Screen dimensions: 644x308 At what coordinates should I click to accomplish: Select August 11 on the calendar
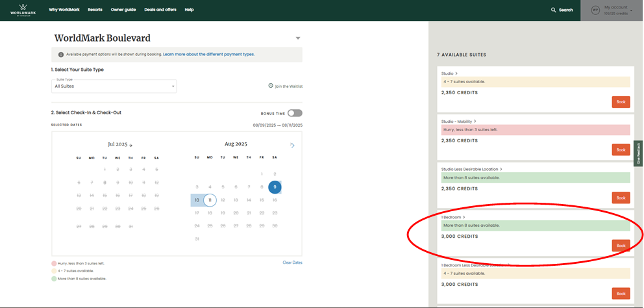point(210,200)
